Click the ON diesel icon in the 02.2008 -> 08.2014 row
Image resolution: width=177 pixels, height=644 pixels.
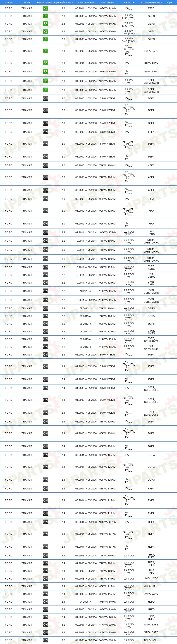[x=45, y=640]
